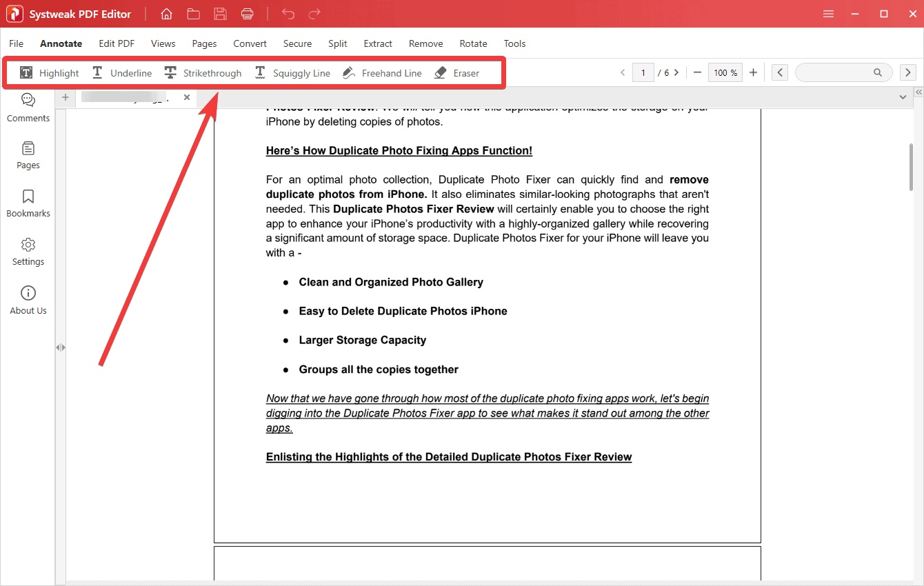The width and height of the screenshot is (924, 586).
Task: Click bullet 'Groups all the copies together'
Action: [x=379, y=370]
